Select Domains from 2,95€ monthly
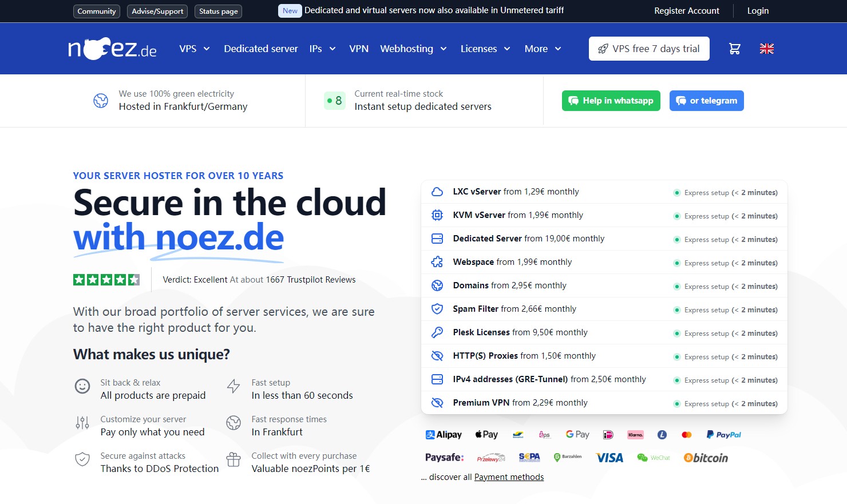This screenshot has width=847, height=504. pyautogui.click(x=509, y=285)
